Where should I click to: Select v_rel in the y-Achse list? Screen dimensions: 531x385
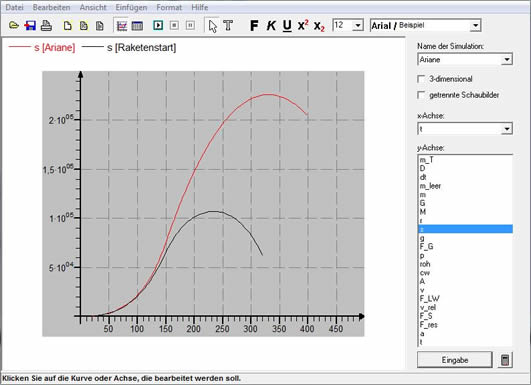click(x=465, y=307)
